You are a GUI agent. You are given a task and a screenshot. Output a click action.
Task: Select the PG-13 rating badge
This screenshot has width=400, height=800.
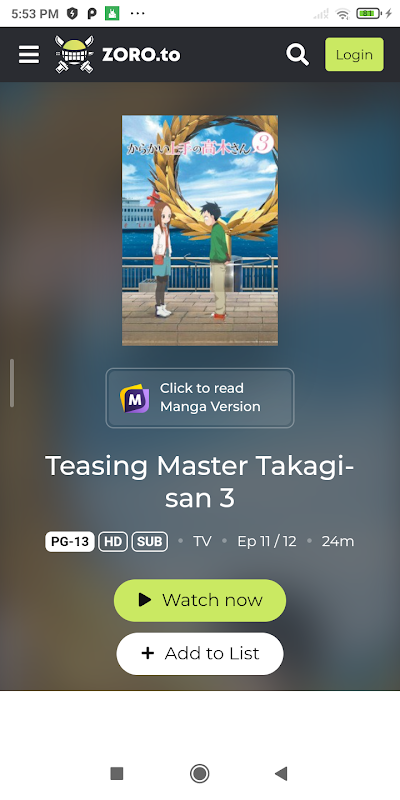tap(70, 541)
